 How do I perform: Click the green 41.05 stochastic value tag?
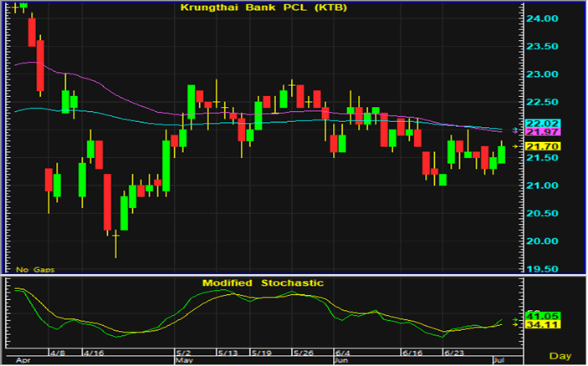coord(545,317)
